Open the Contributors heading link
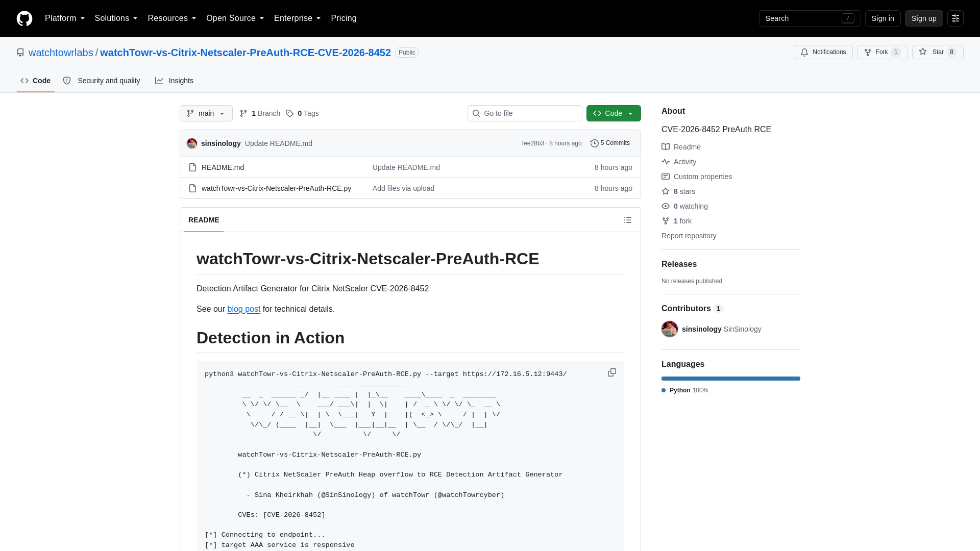 pyautogui.click(x=692, y=309)
